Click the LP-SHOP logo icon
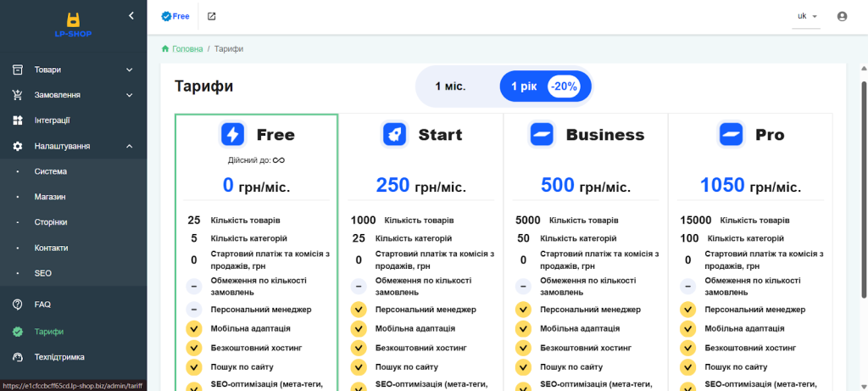The image size is (868, 391). click(73, 20)
